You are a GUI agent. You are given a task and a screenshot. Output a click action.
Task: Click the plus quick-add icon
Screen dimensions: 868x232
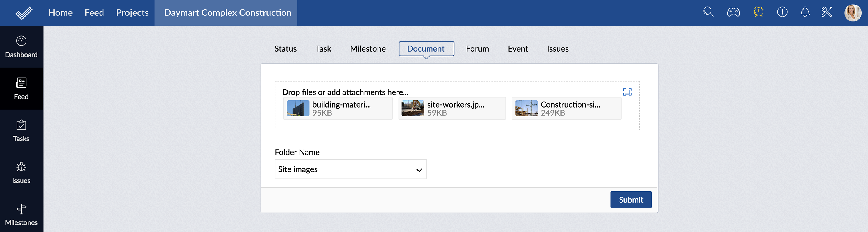click(782, 12)
